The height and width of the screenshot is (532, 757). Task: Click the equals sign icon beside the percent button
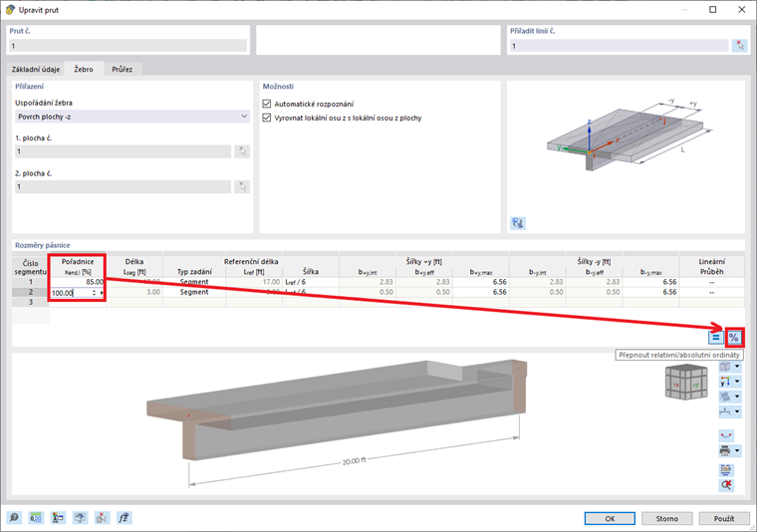pyautogui.click(x=715, y=338)
